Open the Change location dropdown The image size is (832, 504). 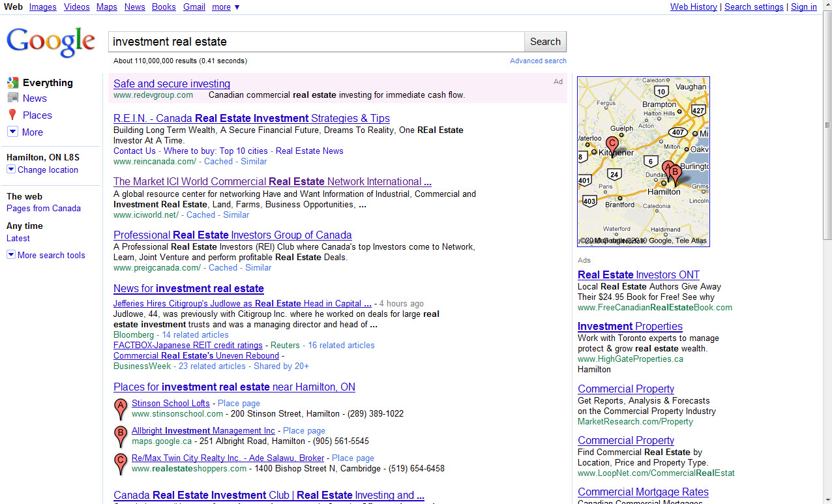[10, 170]
